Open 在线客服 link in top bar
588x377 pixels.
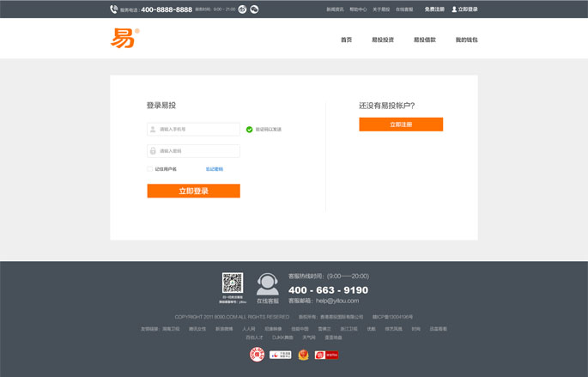pyautogui.click(x=404, y=9)
